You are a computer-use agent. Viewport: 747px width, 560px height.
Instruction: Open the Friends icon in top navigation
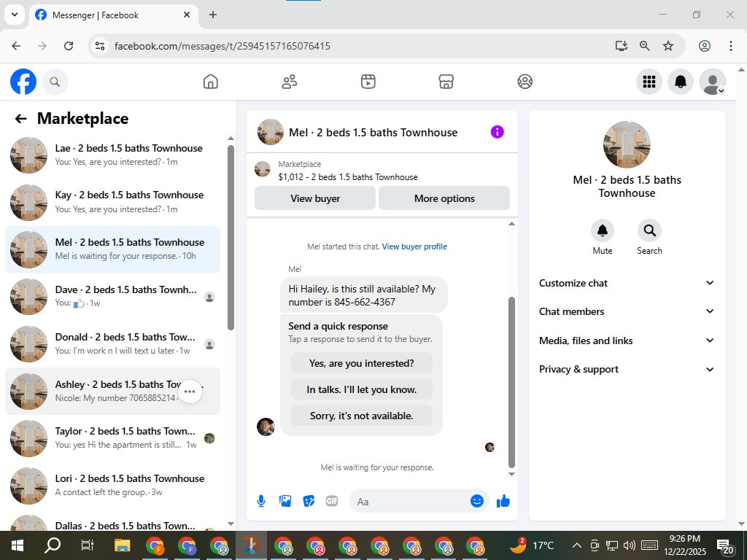pyautogui.click(x=289, y=82)
